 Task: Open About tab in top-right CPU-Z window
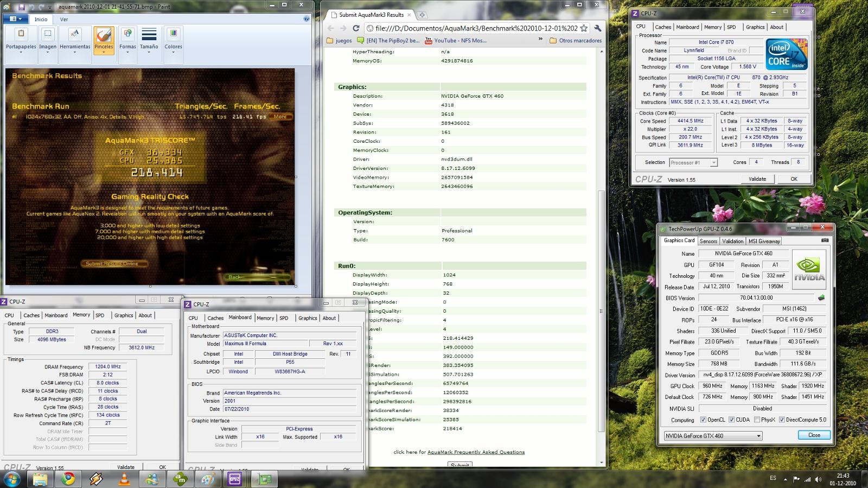(x=776, y=27)
